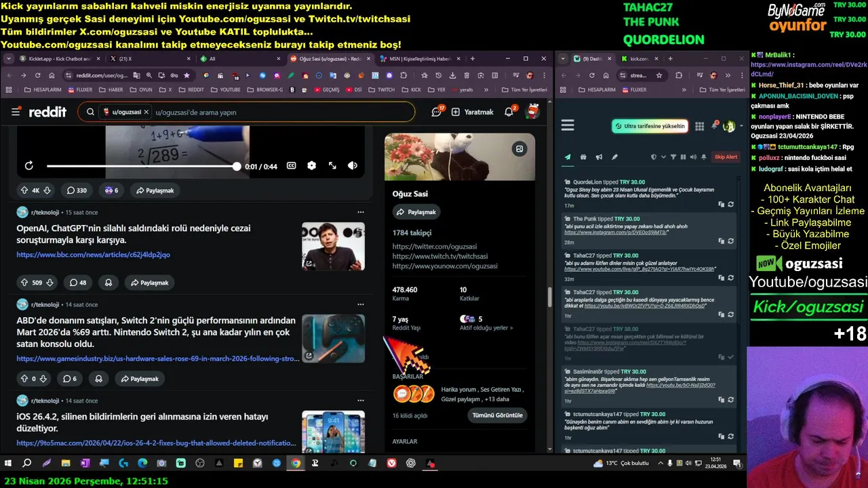Screen dimensions: 868x488
Task: Share the video post via Paylaşmak
Action: (x=155, y=190)
